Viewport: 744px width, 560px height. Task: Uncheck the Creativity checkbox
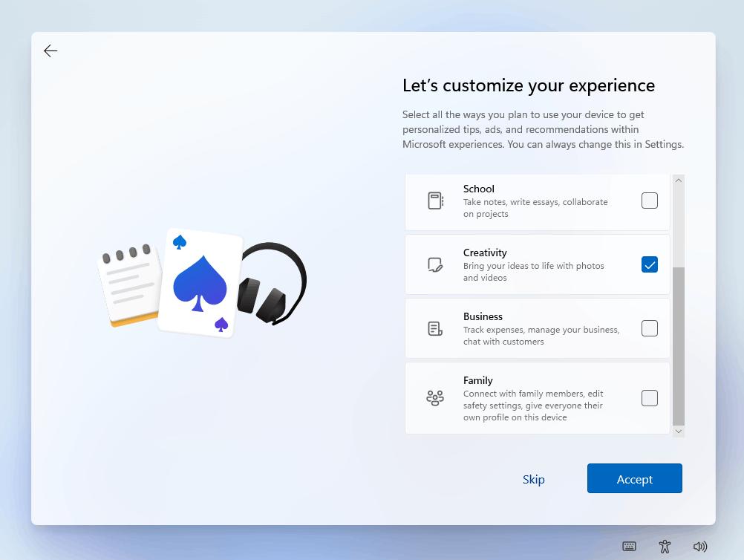tap(650, 265)
